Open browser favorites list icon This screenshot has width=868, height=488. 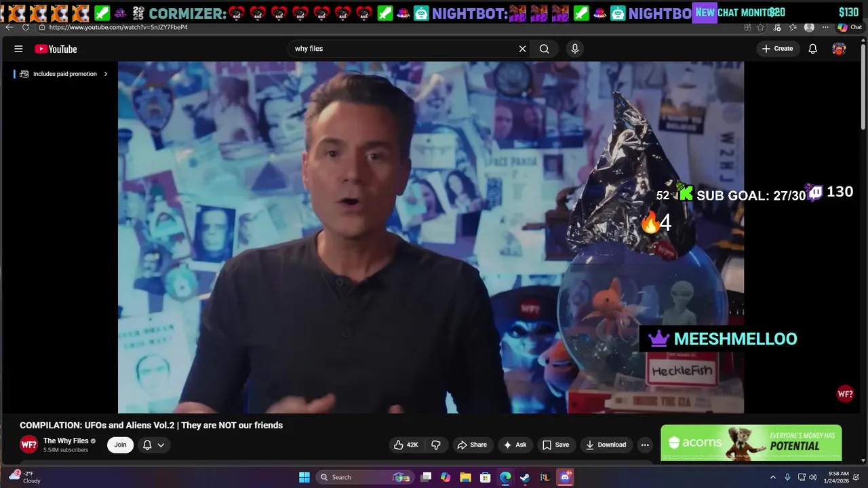point(793,27)
